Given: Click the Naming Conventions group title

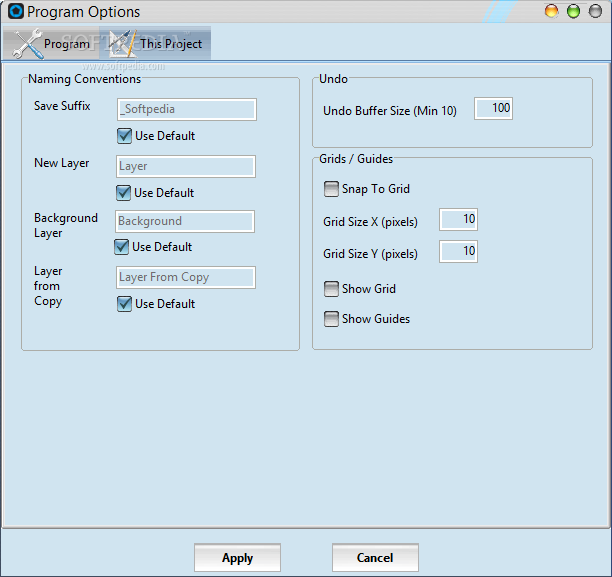Looking at the screenshot, I should pos(84,79).
